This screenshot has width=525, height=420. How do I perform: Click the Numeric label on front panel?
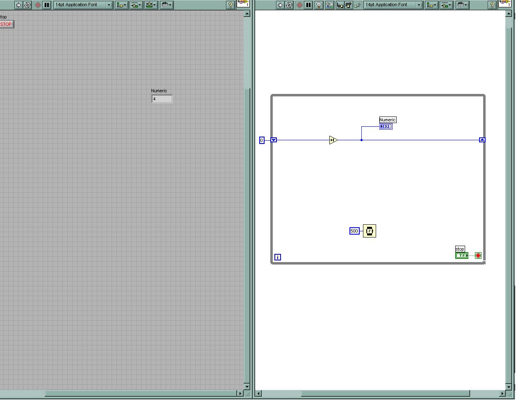(x=159, y=91)
